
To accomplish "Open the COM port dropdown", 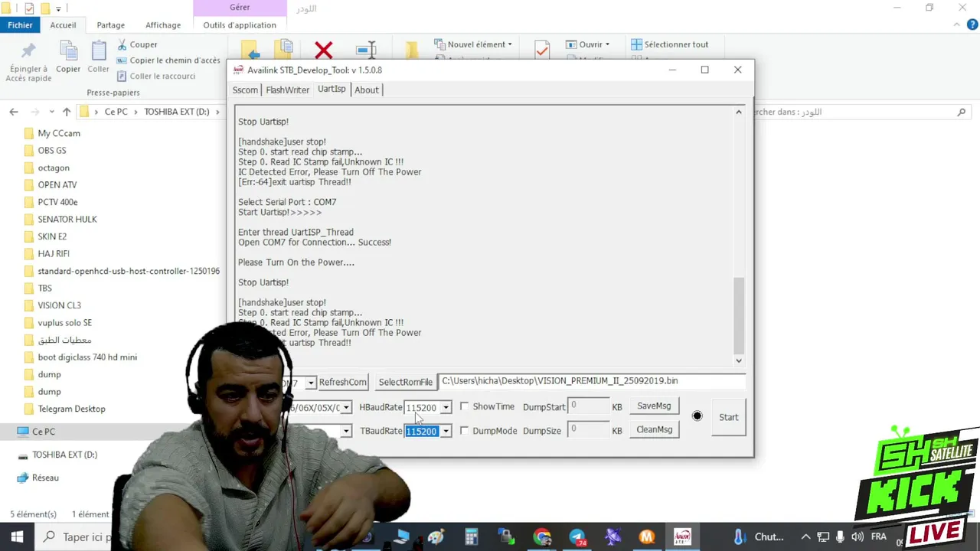I will click(310, 383).
